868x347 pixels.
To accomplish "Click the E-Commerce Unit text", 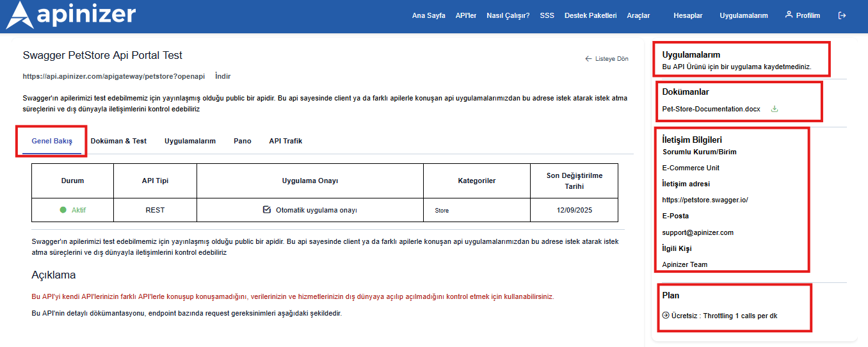I will (691, 168).
